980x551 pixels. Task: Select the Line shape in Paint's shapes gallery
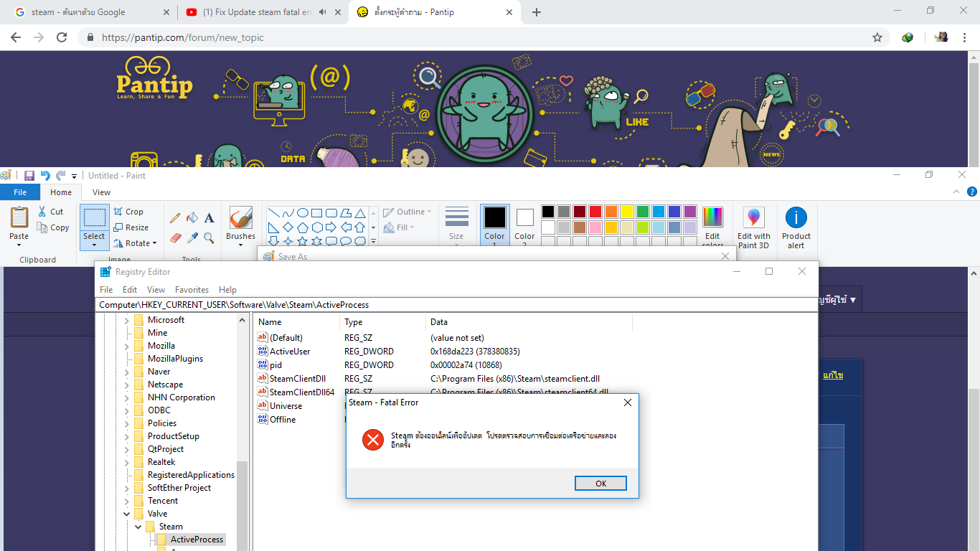click(x=274, y=213)
